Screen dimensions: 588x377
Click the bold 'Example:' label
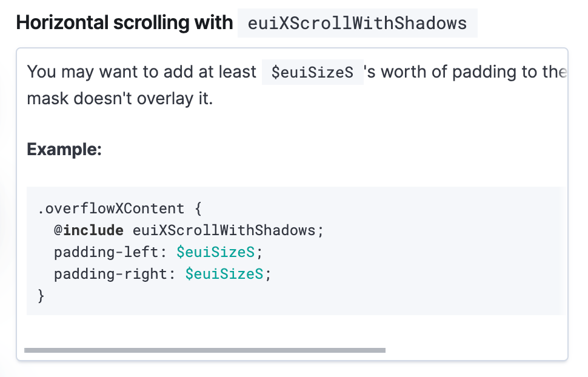click(x=64, y=149)
